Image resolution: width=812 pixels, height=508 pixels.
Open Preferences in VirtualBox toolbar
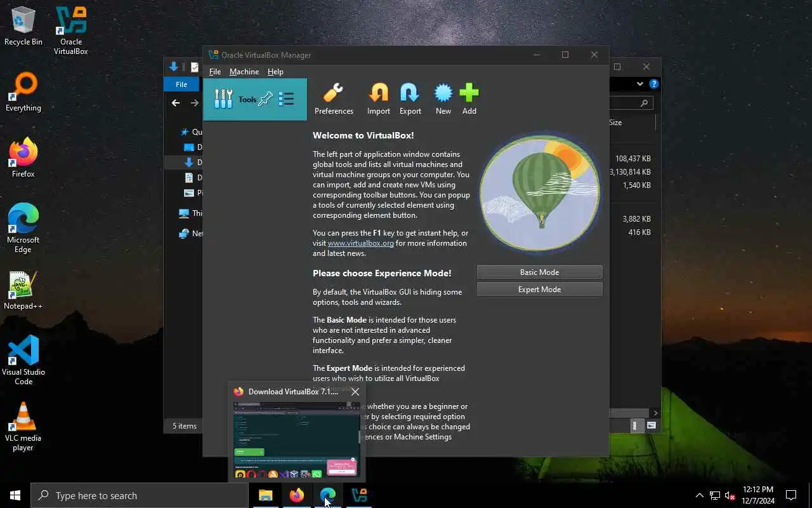(x=334, y=100)
